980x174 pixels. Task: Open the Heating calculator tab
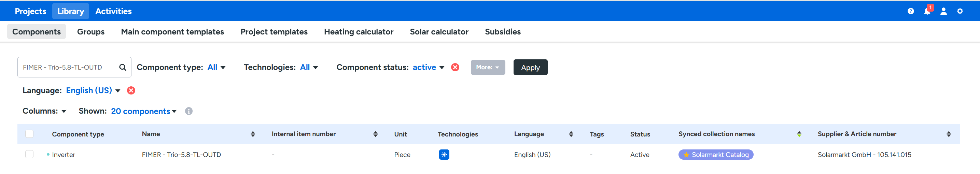pos(359,31)
